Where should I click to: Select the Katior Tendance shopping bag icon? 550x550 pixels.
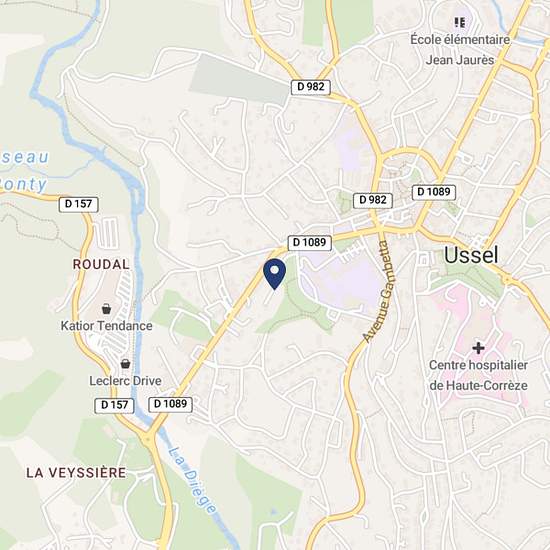tap(106, 309)
